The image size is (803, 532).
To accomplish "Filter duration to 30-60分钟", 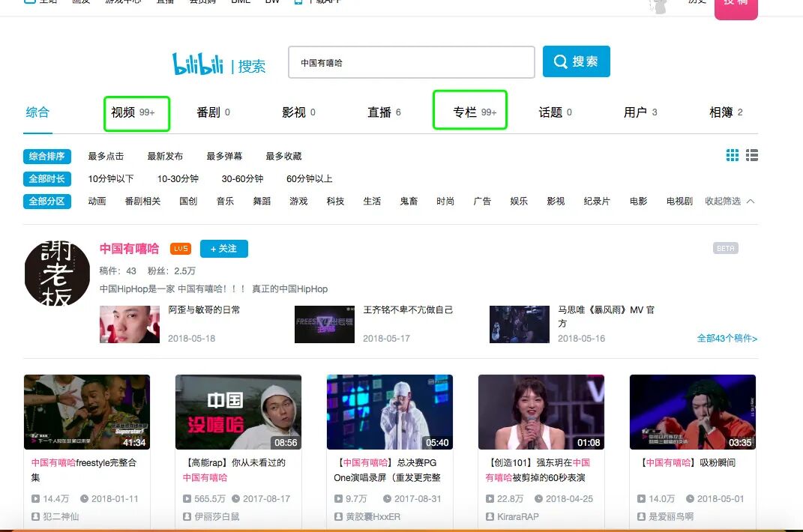I will pos(242,178).
